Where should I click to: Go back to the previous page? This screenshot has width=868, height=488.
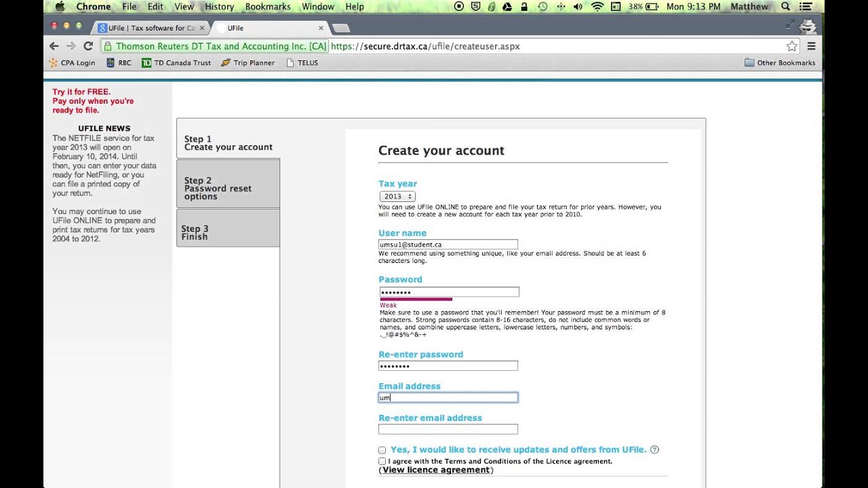point(54,46)
